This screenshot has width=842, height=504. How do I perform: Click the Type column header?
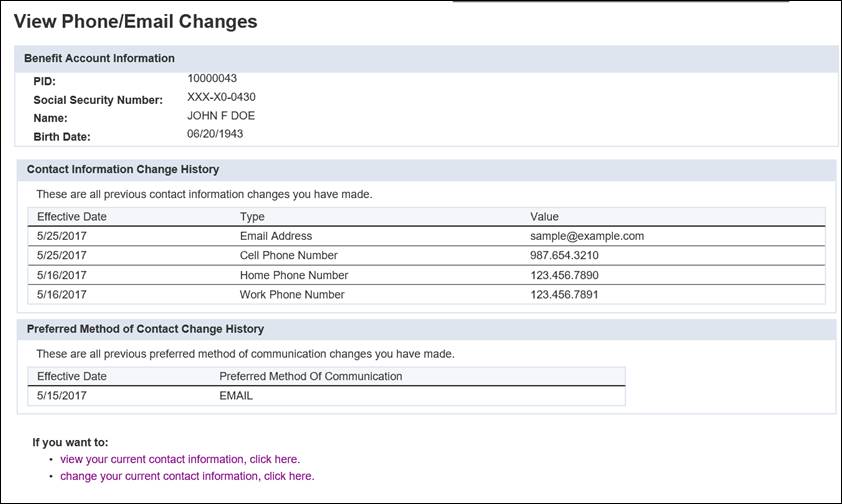click(252, 217)
